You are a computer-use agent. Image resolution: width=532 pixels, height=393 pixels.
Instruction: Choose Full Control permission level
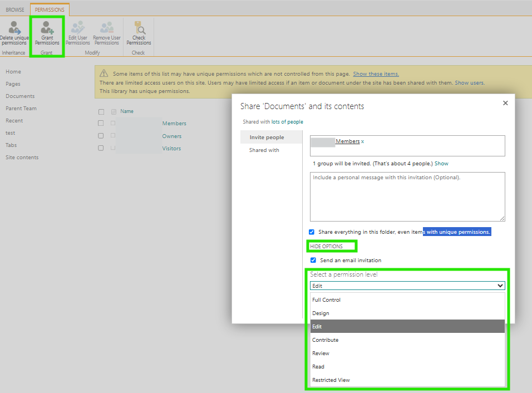(407, 299)
